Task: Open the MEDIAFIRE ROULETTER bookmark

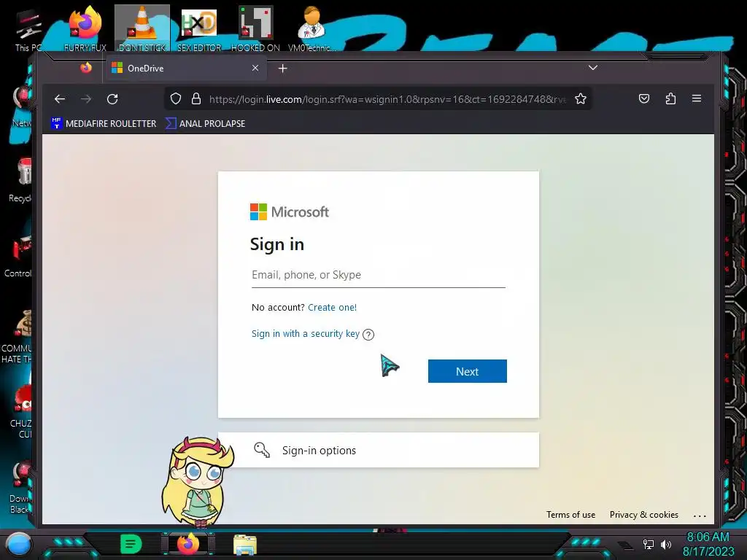Action: tap(104, 123)
